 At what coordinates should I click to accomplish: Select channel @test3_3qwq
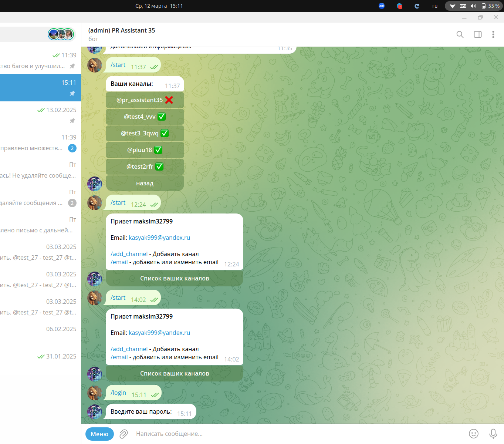145,133
